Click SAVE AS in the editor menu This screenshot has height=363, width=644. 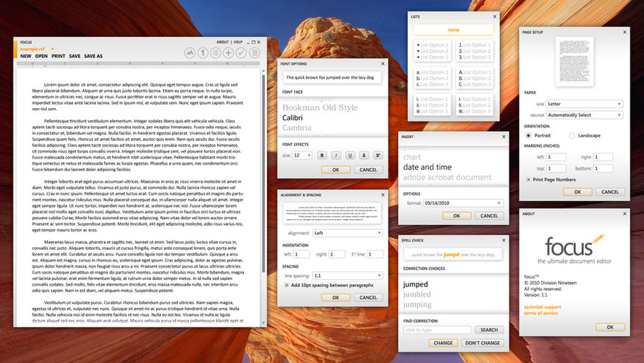click(x=93, y=56)
